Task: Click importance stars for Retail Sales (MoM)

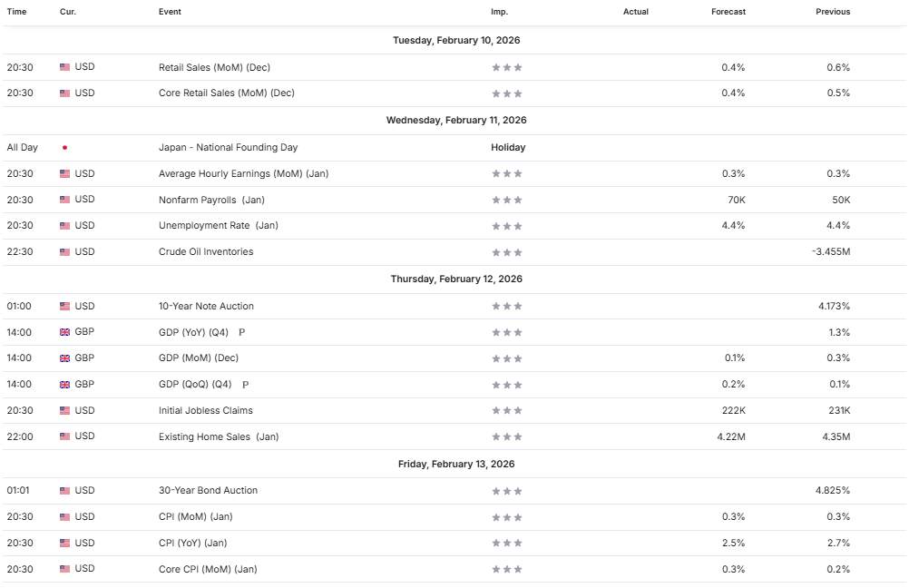Action: [507, 67]
